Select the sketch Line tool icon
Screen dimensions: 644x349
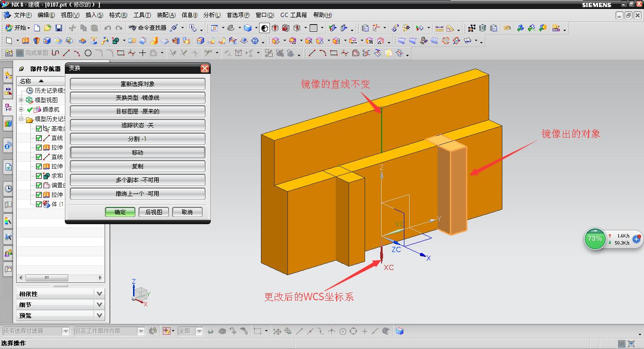(67, 53)
